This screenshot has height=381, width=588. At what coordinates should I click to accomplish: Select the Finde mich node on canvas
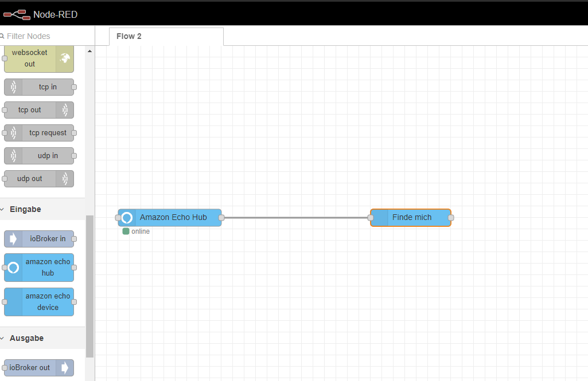tap(411, 218)
